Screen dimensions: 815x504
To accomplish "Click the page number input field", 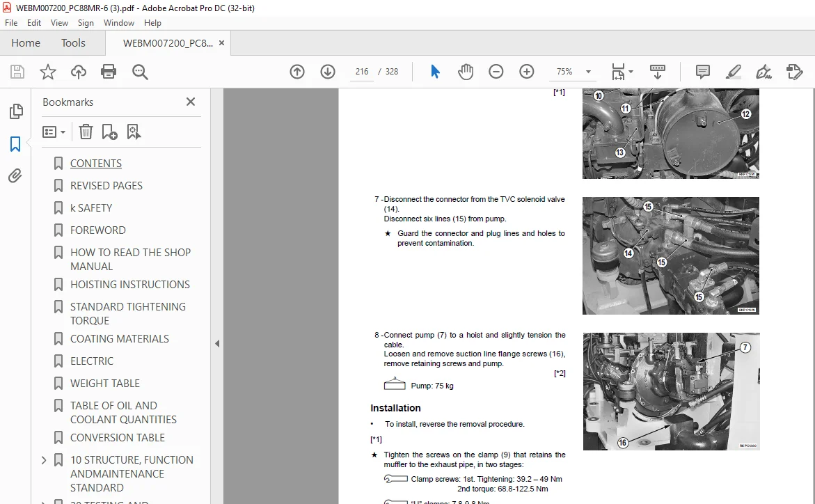I will coord(362,72).
